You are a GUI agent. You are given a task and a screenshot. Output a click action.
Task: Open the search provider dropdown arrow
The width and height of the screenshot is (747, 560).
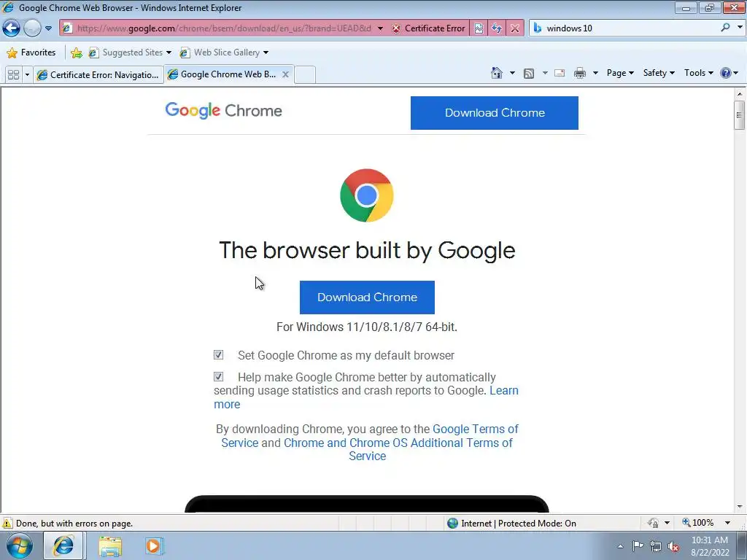pyautogui.click(x=740, y=28)
